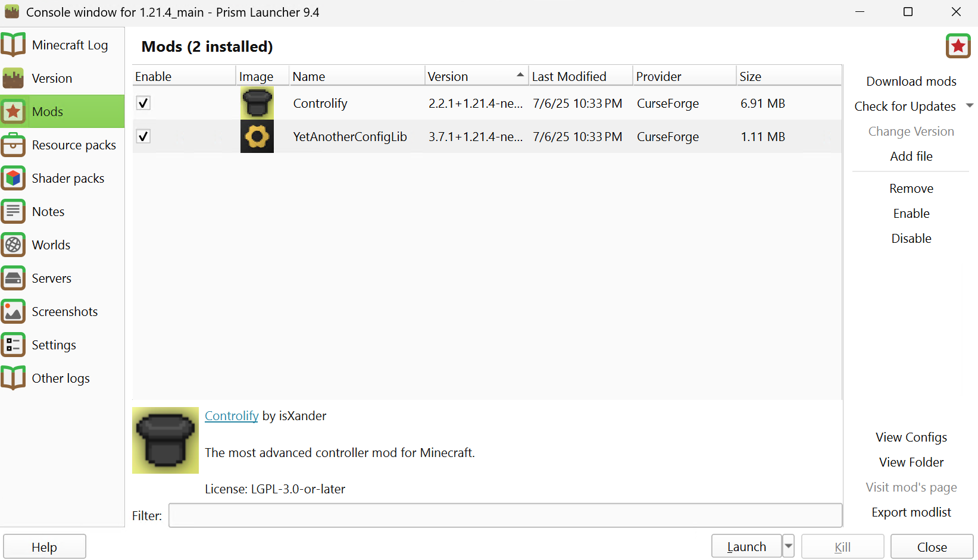Launch the instance

746,546
